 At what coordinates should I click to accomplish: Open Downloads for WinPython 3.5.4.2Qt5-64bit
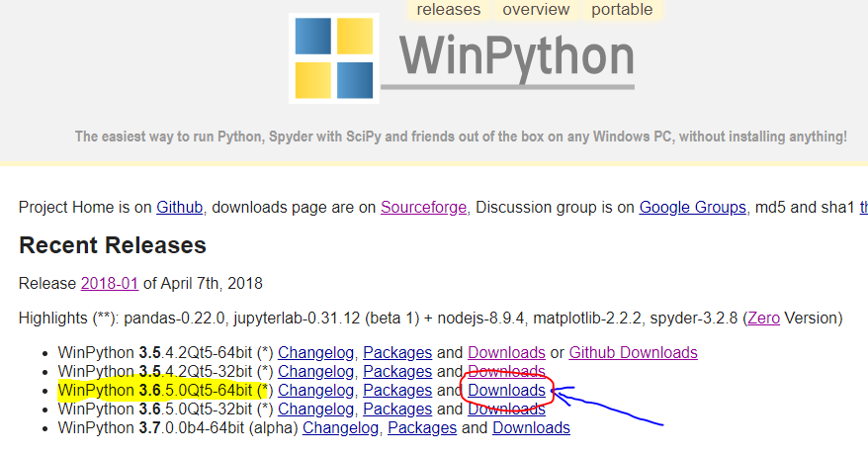click(506, 353)
